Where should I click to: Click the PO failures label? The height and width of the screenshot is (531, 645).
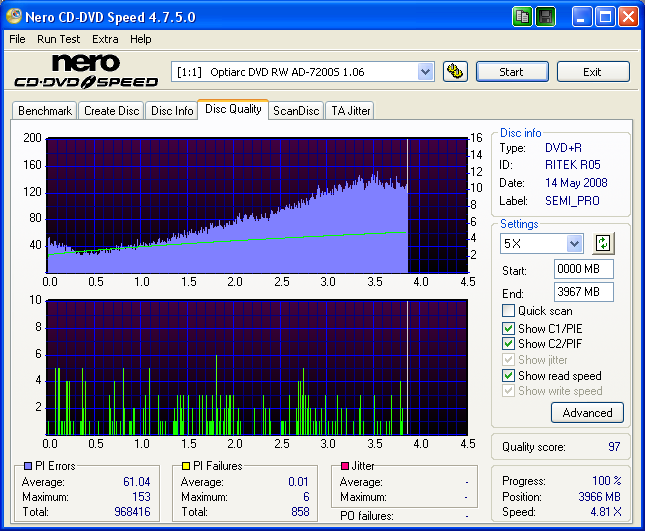(367, 516)
